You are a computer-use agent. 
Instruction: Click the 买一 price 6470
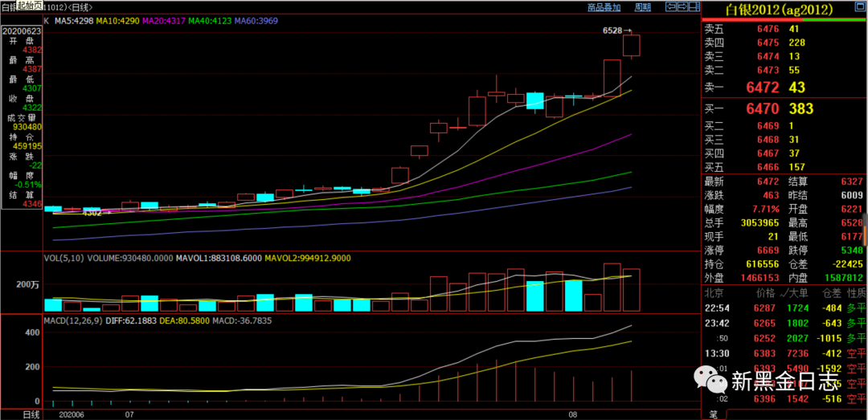762,108
